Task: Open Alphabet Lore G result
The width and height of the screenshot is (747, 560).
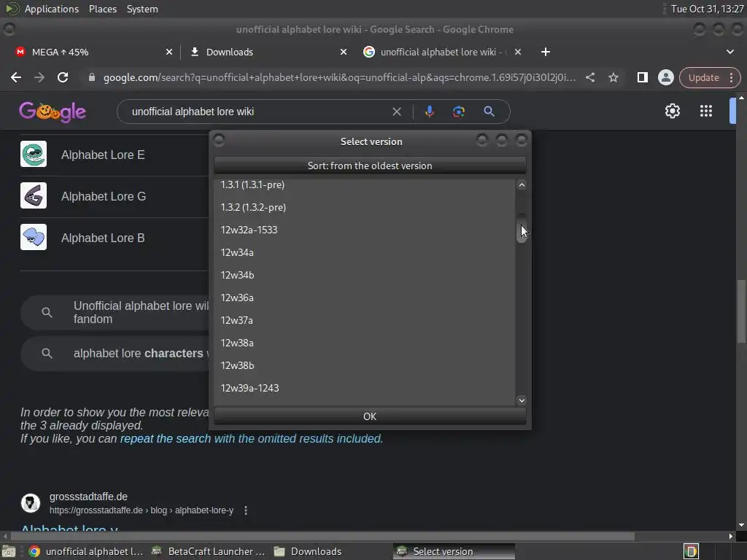Action: tap(104, 196)
